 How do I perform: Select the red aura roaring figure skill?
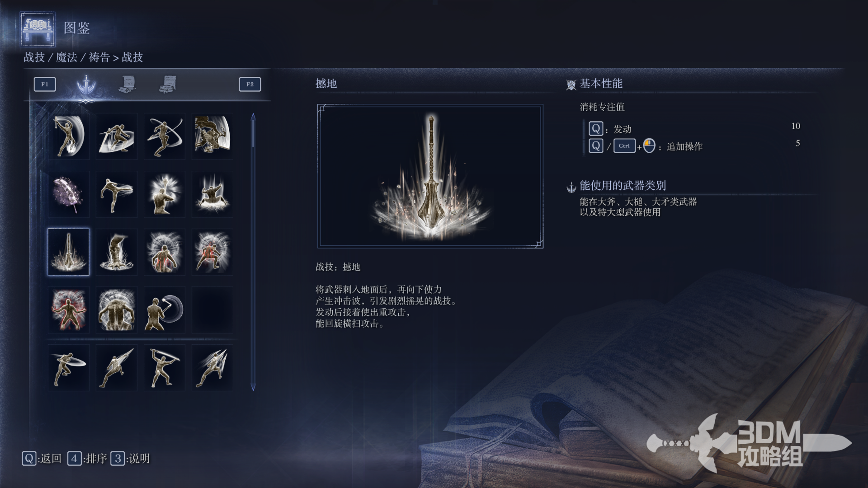[x=68, y=310]
